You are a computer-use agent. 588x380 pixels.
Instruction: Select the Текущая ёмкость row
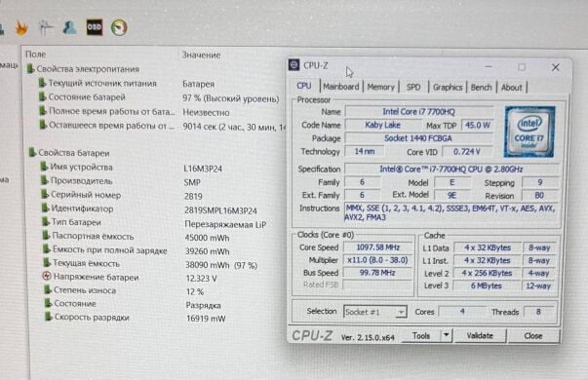(81, 263)
